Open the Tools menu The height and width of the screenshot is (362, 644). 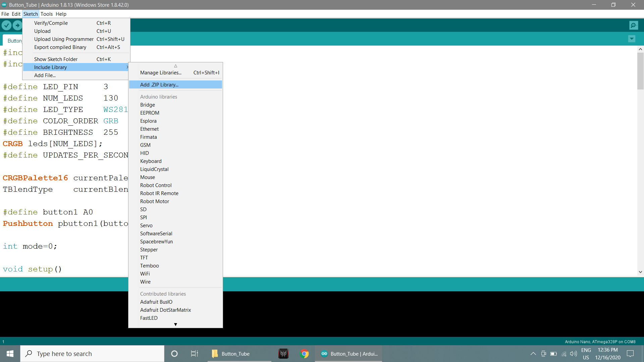click(47, 14)
